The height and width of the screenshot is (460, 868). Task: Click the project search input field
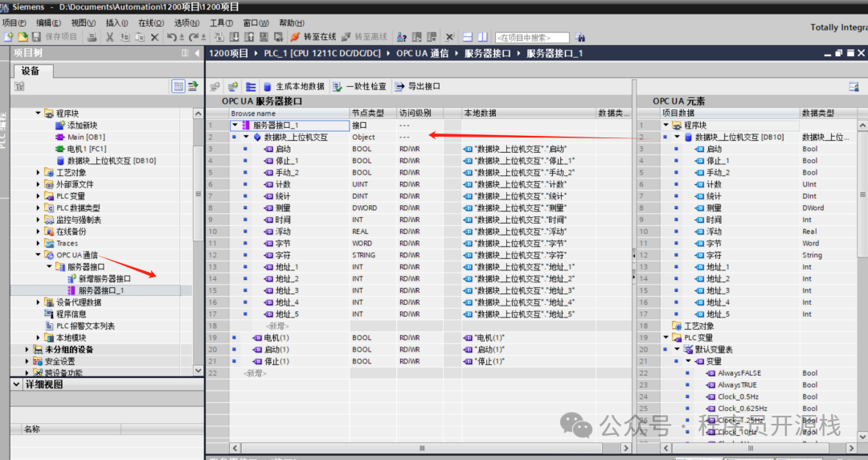pos(531,38)
